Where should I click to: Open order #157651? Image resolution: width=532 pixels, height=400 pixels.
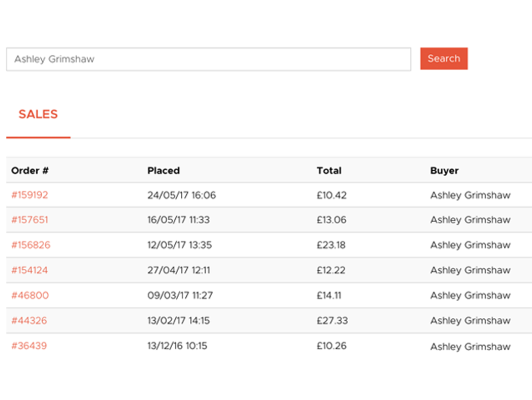[x=29, y=220]
